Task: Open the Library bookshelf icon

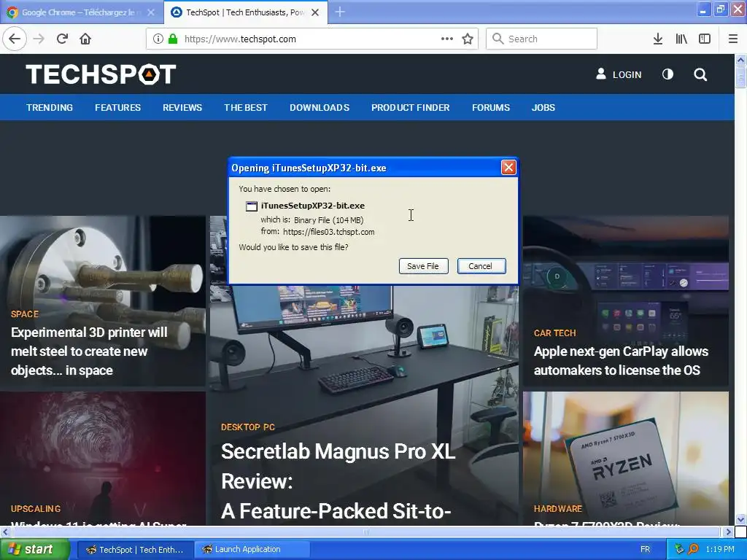Action: (x=681, y=39)
